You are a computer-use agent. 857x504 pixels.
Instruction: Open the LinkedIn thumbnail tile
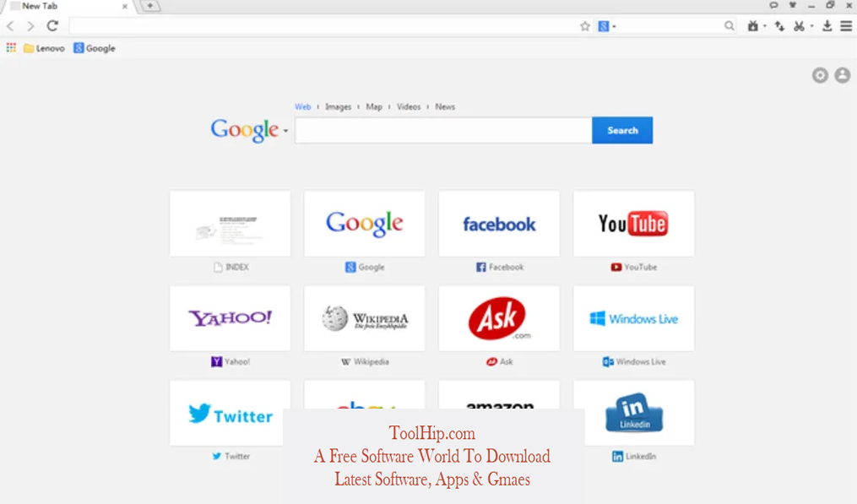tap(634, 413)
